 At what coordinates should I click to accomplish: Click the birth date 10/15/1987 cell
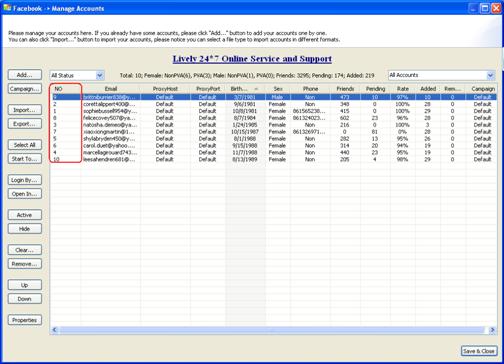[245, 132]
